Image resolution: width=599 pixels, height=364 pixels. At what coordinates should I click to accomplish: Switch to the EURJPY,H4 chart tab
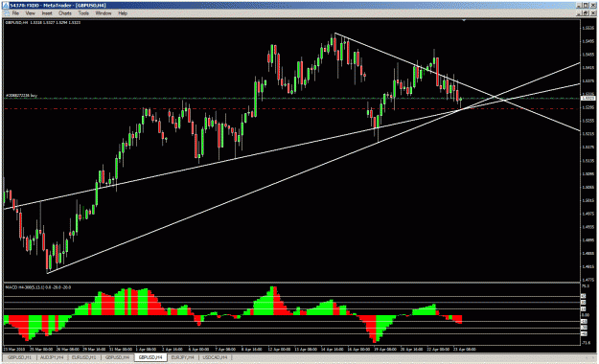pyautogui.click(x=183, y=357)
